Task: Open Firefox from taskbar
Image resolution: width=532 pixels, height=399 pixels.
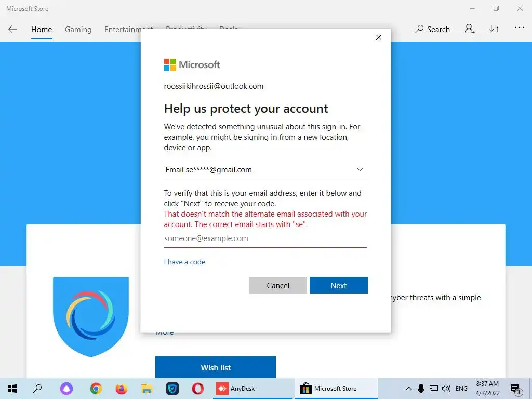Action: coord(121,389)
